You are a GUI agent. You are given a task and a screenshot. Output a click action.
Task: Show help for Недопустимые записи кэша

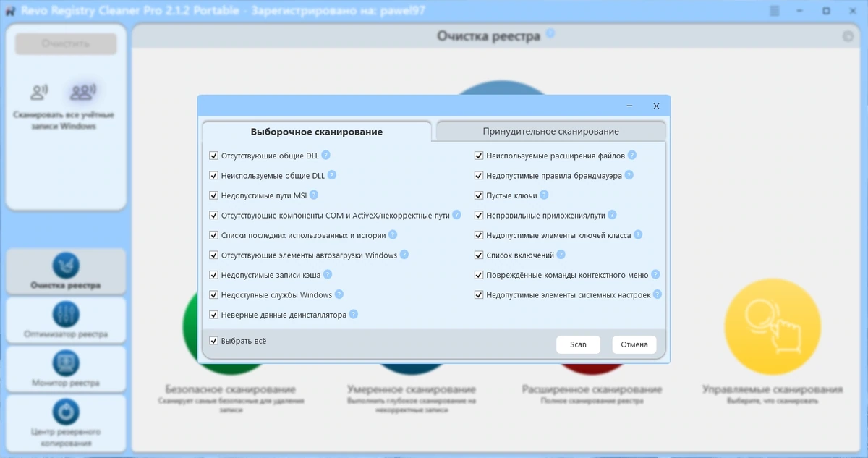328,274
